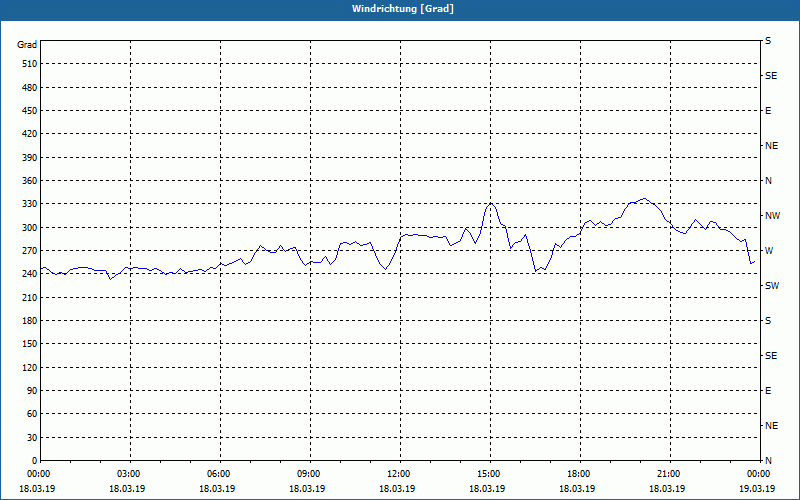Select the "18:00" time label
Screen dimensions: 800x500
pos(581,474)
